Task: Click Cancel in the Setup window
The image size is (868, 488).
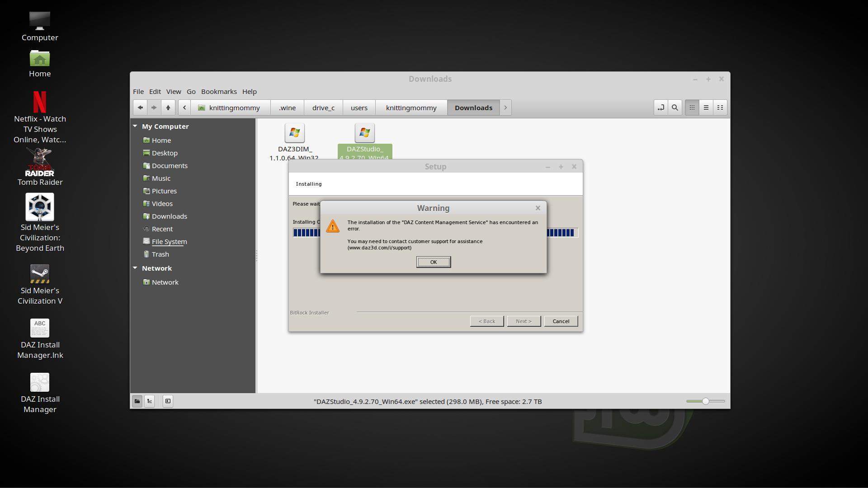Action: [561, 321]
